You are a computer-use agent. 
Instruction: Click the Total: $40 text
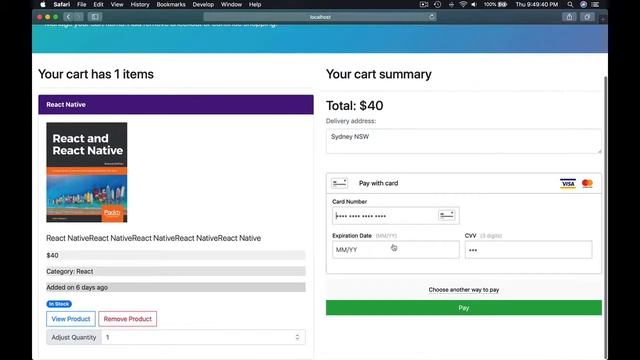click(x=354, y=106)
